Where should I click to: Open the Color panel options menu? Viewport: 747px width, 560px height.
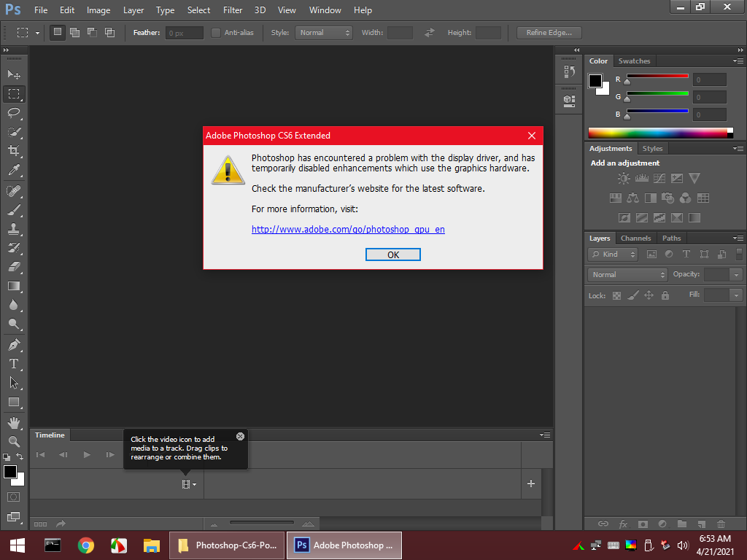[738, 61]
